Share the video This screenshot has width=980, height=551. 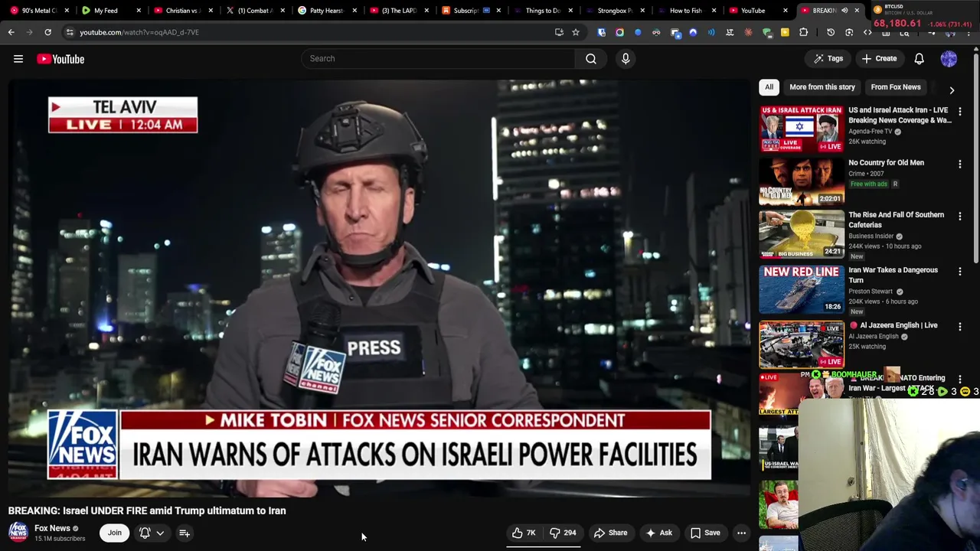coord(610,533)
